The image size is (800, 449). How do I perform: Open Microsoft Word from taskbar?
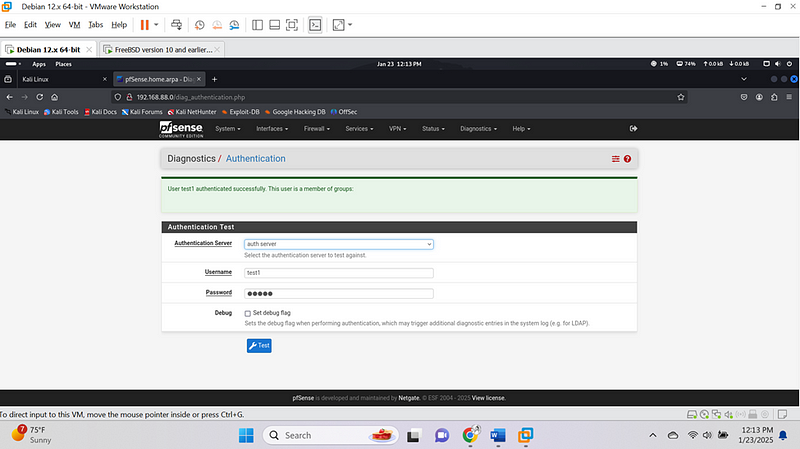tap(498, 435)
